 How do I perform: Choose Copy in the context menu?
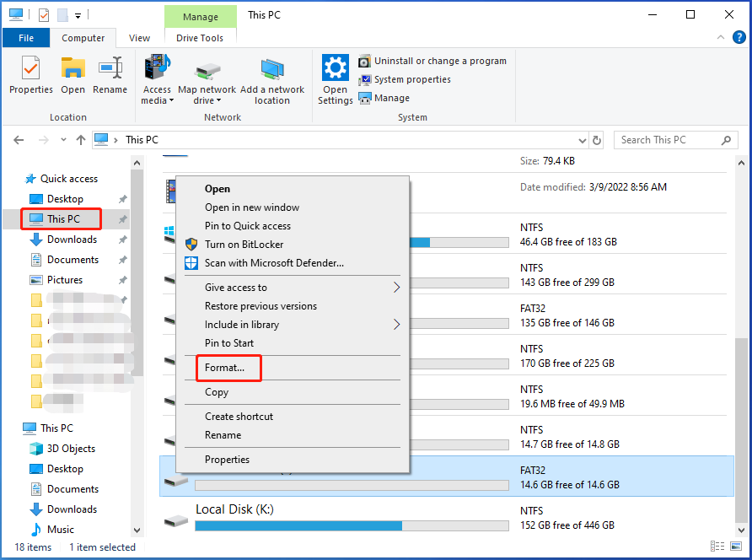pyautogui.click(x=293, y=392)
